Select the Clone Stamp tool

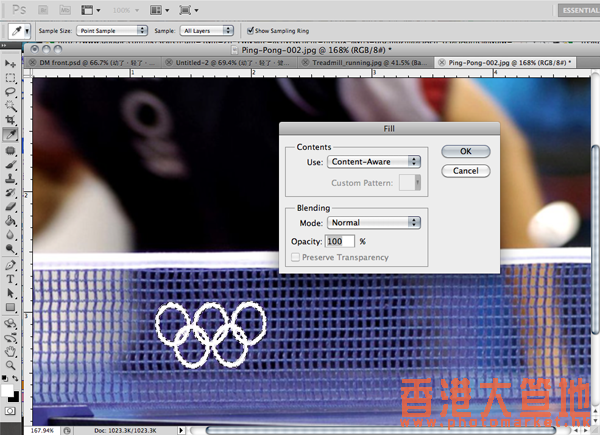click(x=10, y=179)
